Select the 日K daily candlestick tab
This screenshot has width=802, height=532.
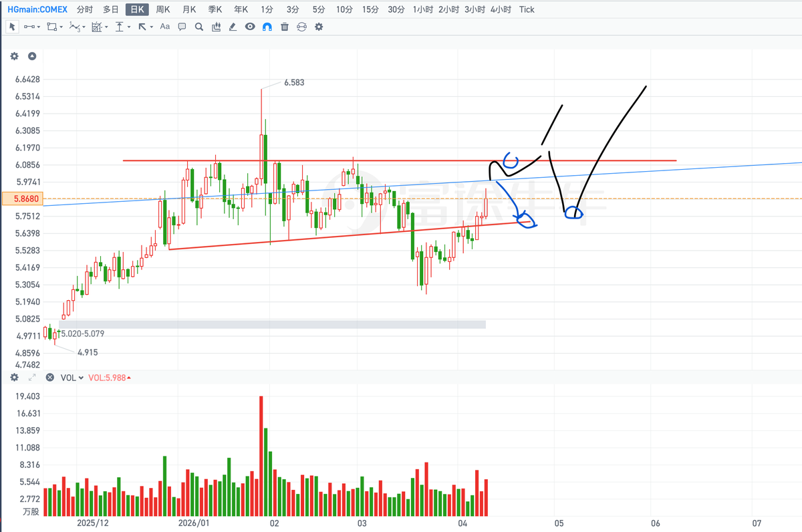tap(137, 9)
